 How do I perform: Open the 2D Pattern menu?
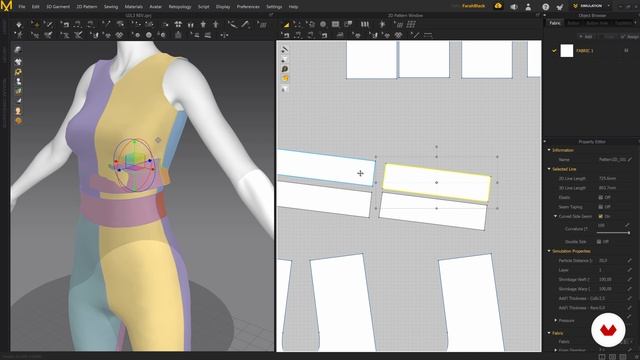[x=87, y=7]
